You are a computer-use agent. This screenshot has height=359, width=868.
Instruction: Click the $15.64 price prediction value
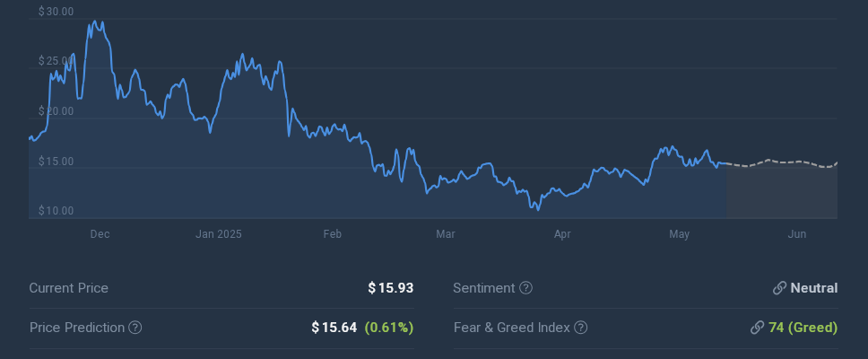click(334, 328)
